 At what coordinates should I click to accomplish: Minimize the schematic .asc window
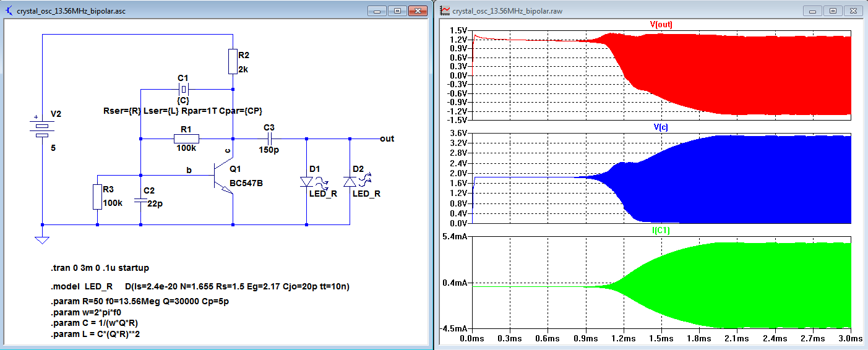point(378,11)
